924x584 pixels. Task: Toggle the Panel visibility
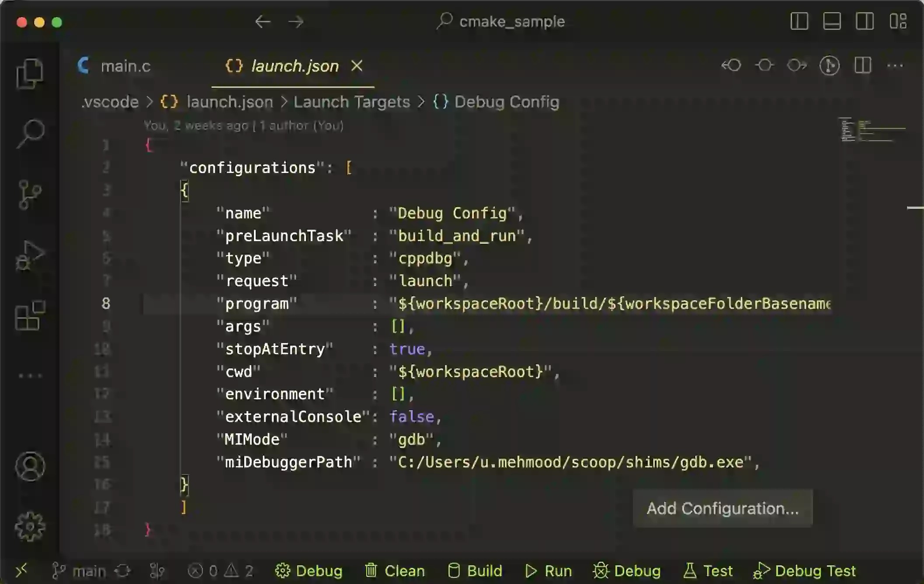(832, 21)
